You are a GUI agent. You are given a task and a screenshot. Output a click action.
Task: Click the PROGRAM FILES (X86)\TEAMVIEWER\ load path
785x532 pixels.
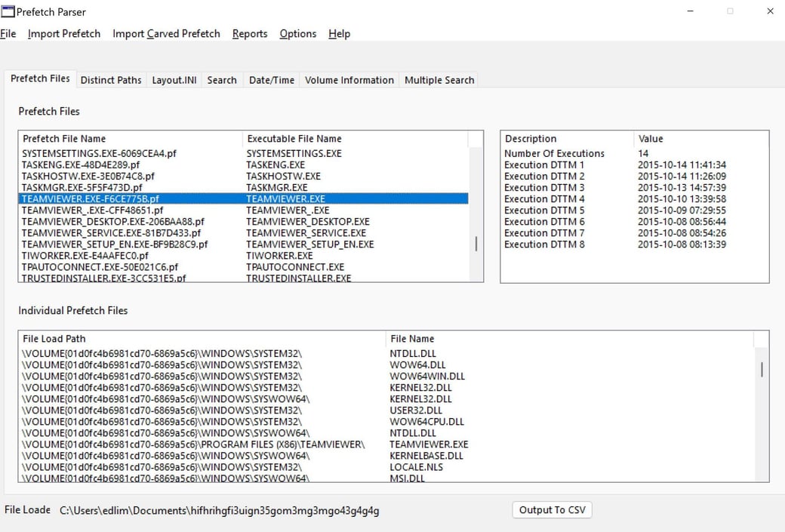click(193, 444)
